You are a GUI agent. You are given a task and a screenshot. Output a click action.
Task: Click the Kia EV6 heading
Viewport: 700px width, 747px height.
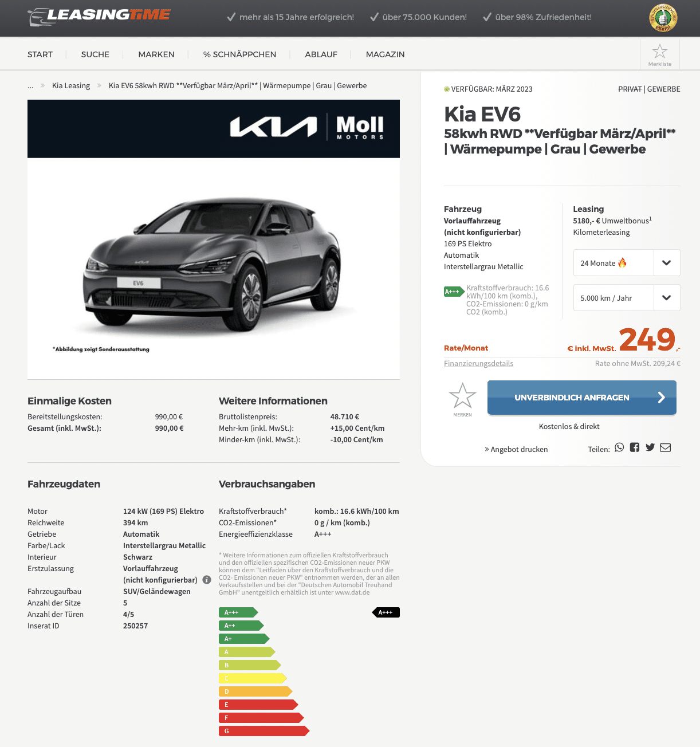coord(482,115)
